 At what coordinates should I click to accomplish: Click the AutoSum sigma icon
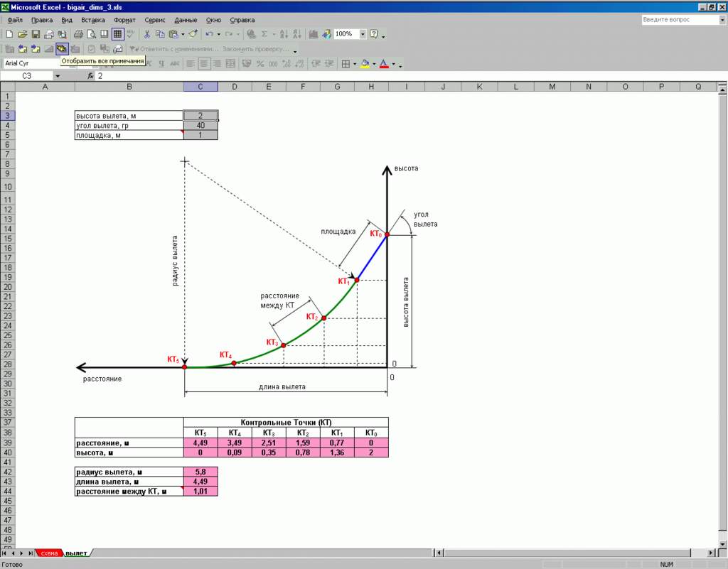pyautogui.click(x=264, y=34)
